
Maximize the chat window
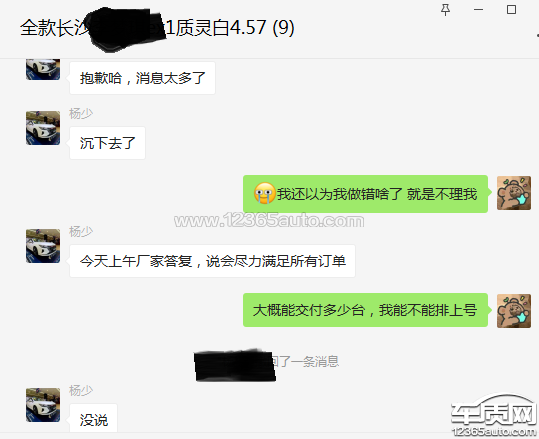click(x=512, y=10)
